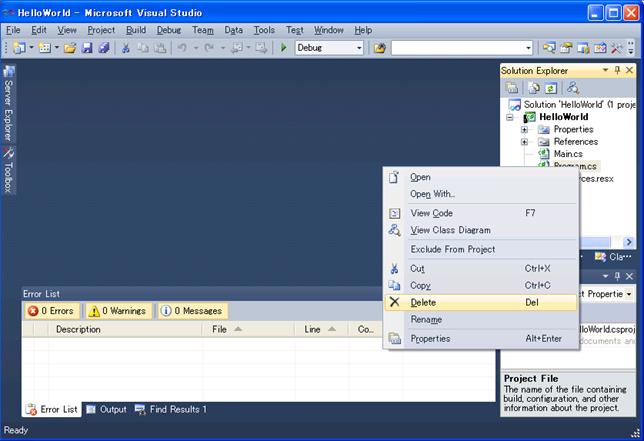Screen dimensions: 644x441
Task: Close the Properties panel below Solution Explorer
Action: pyautogui.click(x=629, y=276)
